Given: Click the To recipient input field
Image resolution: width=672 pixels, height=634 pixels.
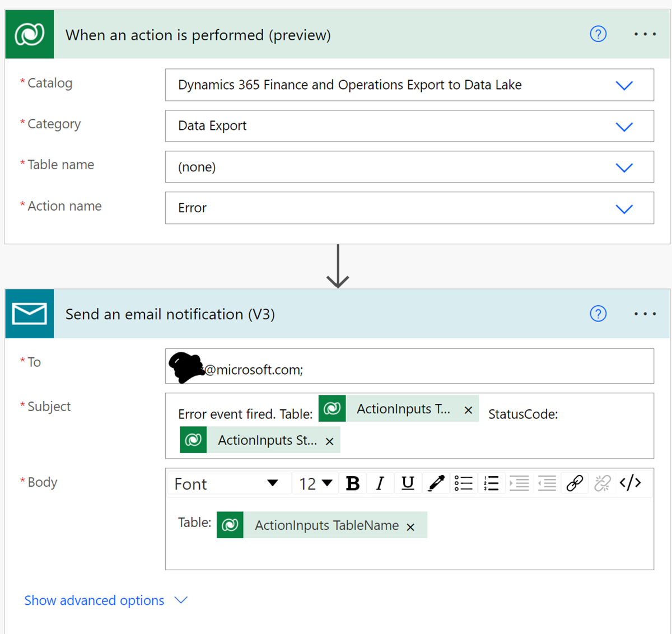Looking at the screenshot, I should pos(409,366).
